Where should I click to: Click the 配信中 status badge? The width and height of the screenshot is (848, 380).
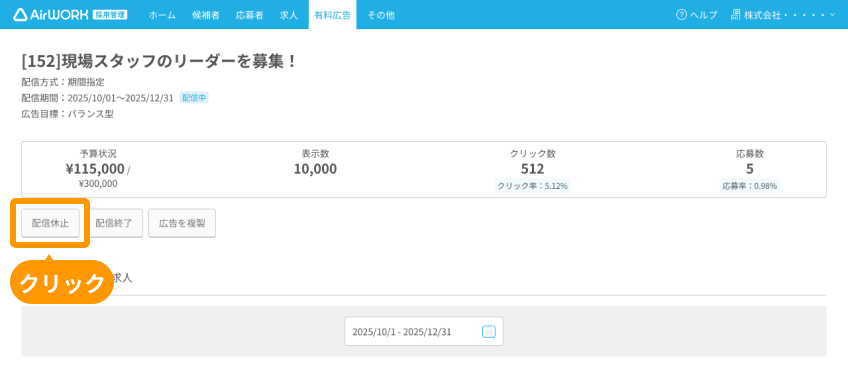tap(194, 98)
